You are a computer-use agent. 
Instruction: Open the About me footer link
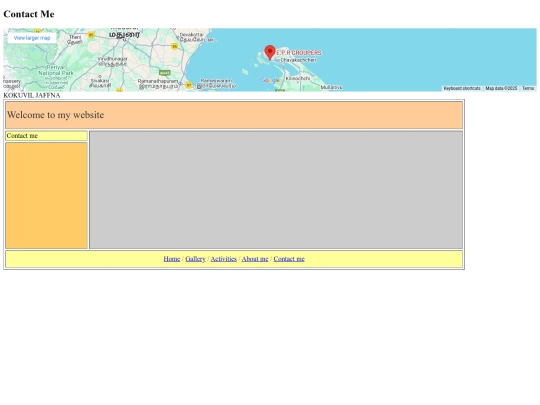tap(255, 259)
